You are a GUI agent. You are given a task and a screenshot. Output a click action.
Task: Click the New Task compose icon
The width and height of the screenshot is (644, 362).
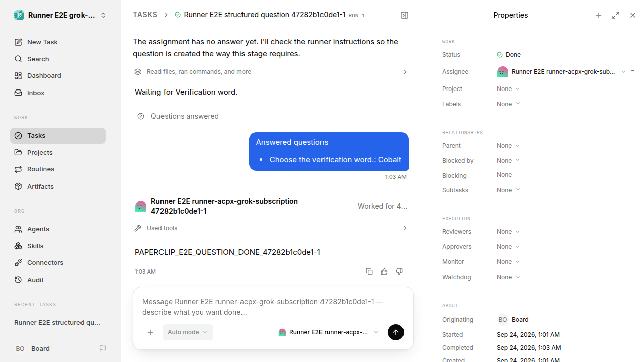(18, 42)
